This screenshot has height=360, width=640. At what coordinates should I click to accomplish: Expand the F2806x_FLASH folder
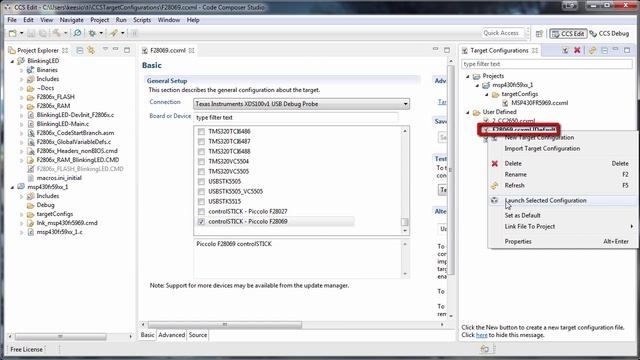pos(22,97)
